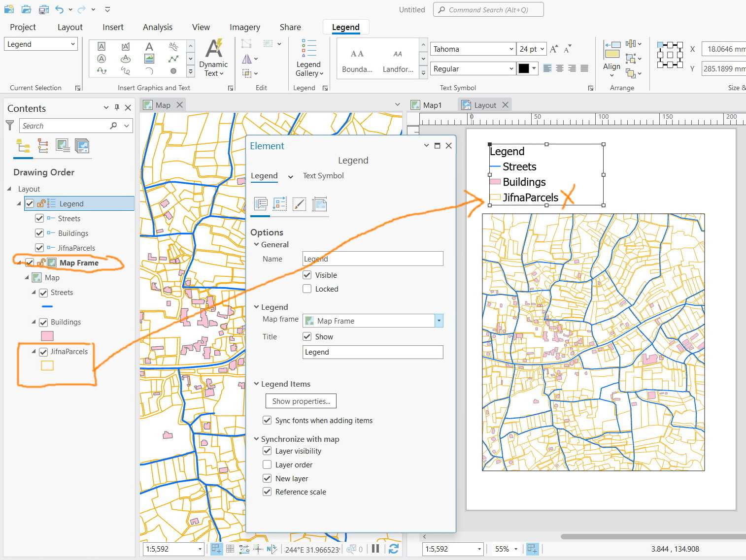Pause map drawing in status bar
The image size is (746, 560).
tap(375, 549)
